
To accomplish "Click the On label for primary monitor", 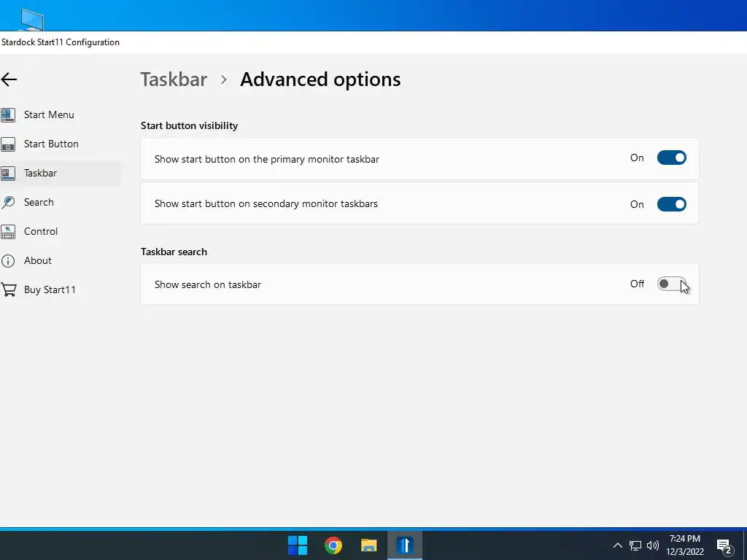I will tap(637, 157).
